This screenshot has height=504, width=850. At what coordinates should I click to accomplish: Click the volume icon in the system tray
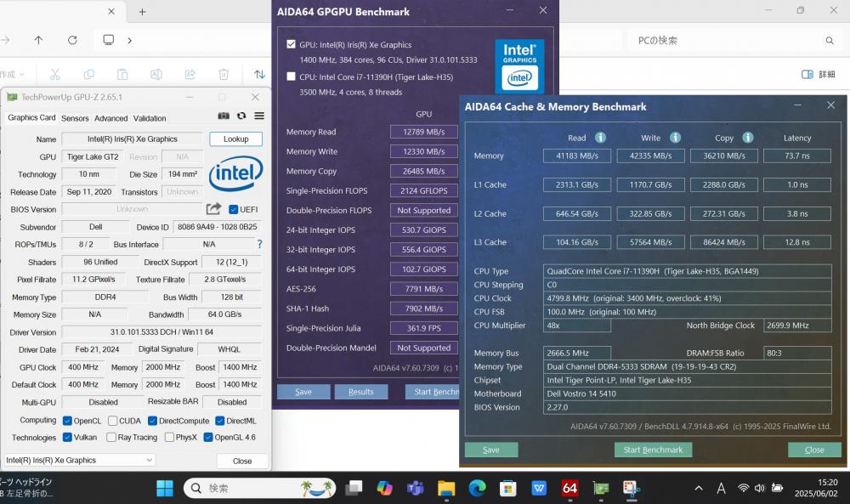point(759,489)
